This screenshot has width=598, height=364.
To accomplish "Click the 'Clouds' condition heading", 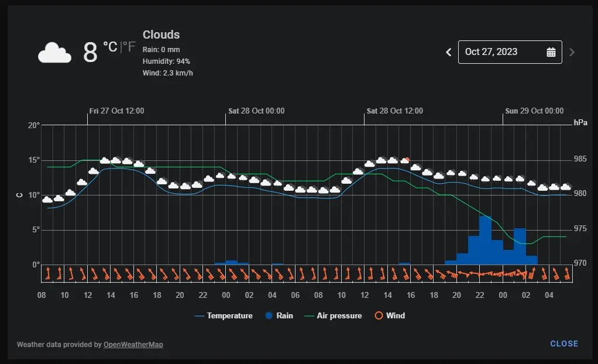I will (x=161, y=35).
